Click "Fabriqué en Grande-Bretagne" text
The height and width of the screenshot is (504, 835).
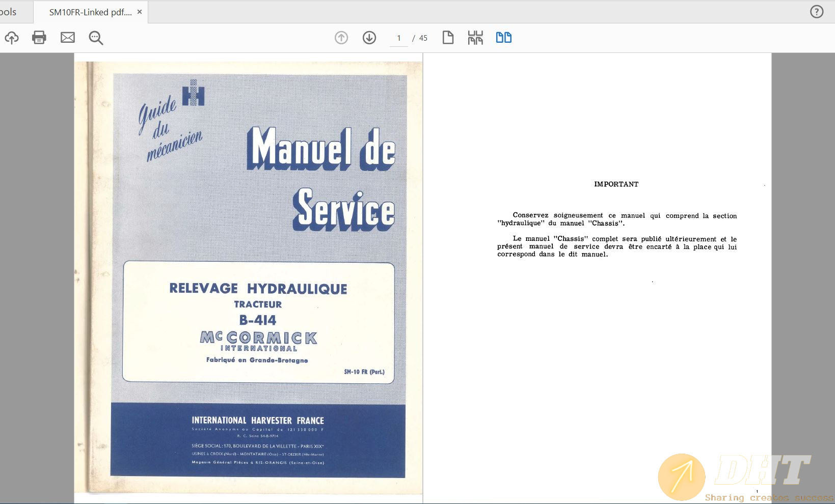(x=257, y=360)
